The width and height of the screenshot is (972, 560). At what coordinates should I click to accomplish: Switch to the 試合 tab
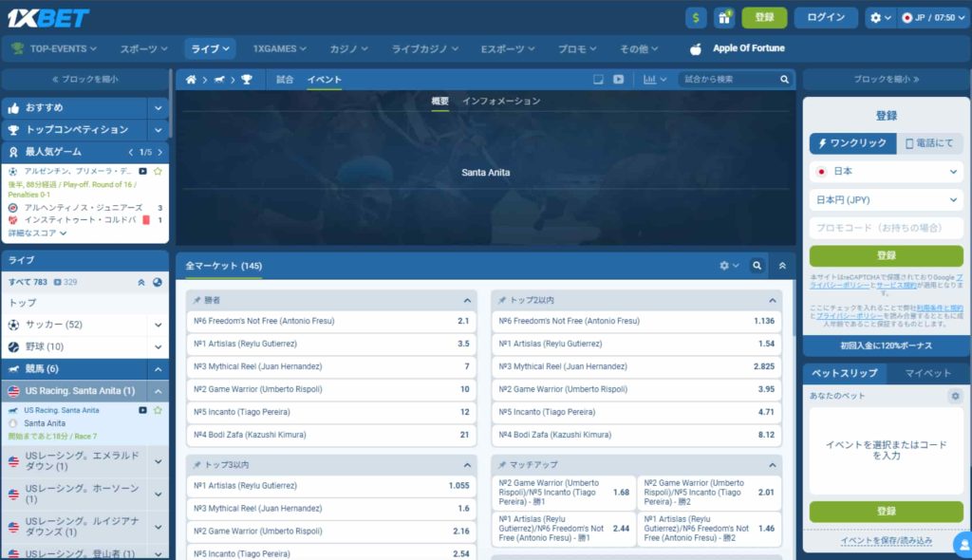[285, 80]
